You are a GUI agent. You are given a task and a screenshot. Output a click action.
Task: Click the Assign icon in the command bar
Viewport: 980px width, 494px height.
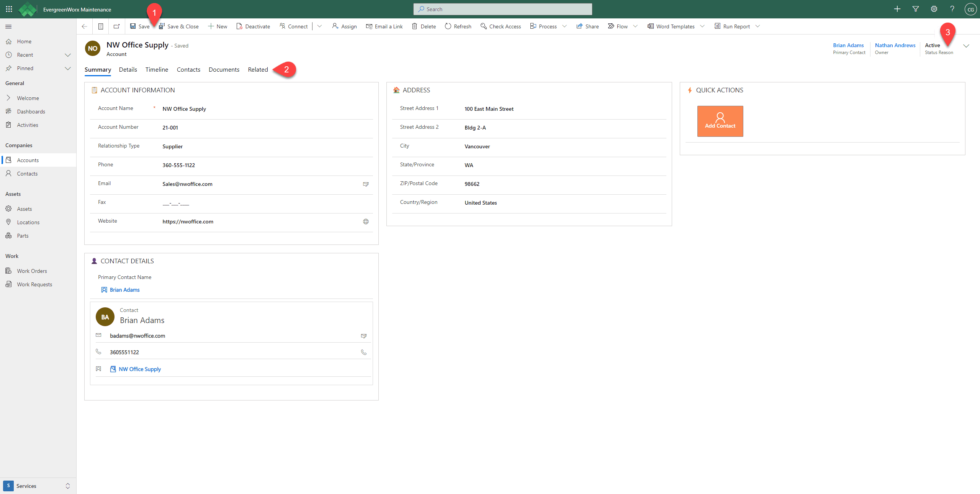tap(334, 26)
